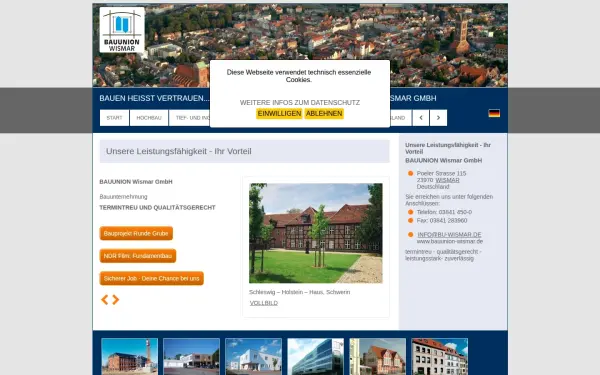Click the INFO@BU-WISMAR.DE email link
The image size is (600, 375).
click(449, 235)
